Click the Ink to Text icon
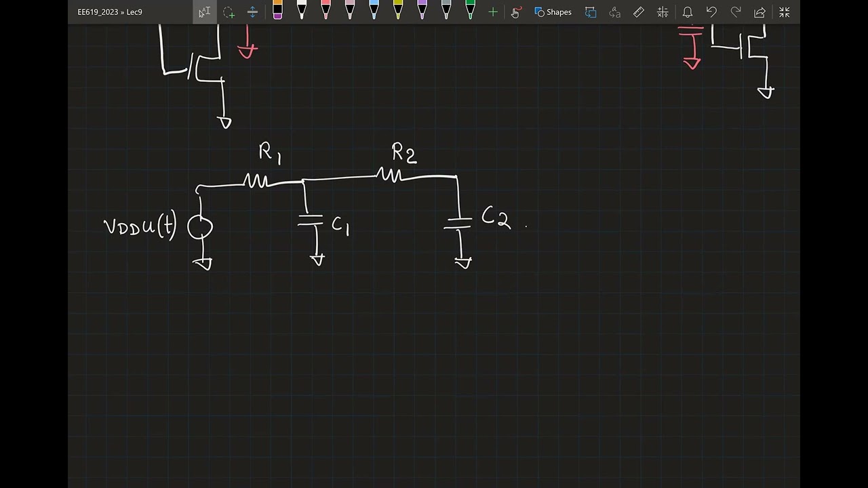Screen dimensions: 868x488 click(x=615, y=12)
